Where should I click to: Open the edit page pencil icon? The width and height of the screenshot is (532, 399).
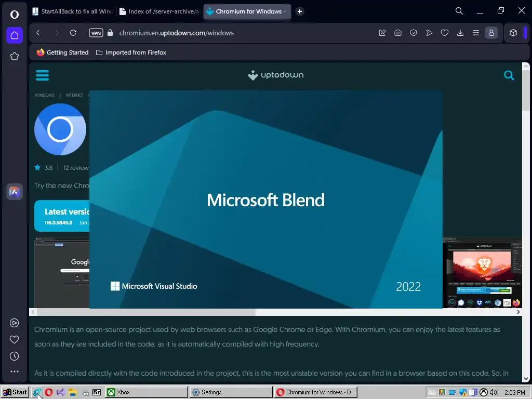(x=382, y=33)
